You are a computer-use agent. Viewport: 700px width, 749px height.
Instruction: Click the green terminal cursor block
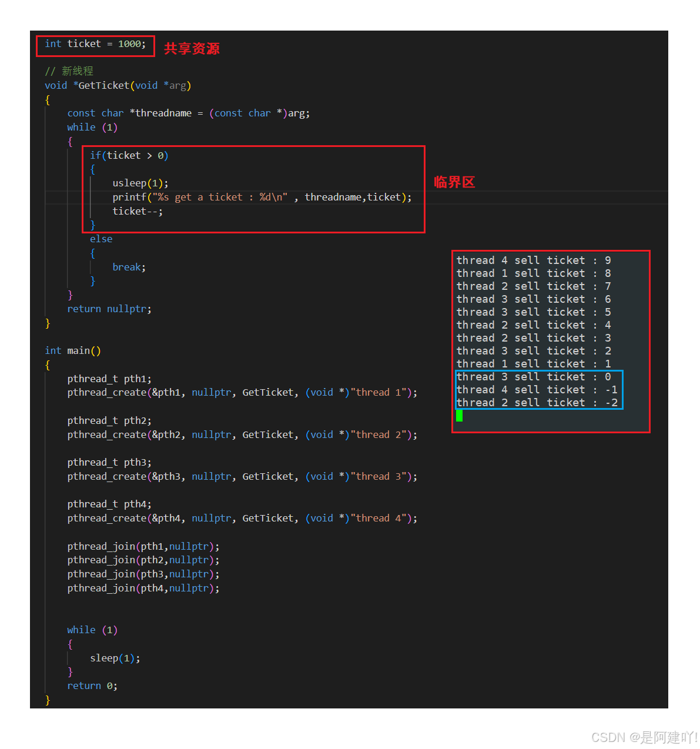coord(460,416)
